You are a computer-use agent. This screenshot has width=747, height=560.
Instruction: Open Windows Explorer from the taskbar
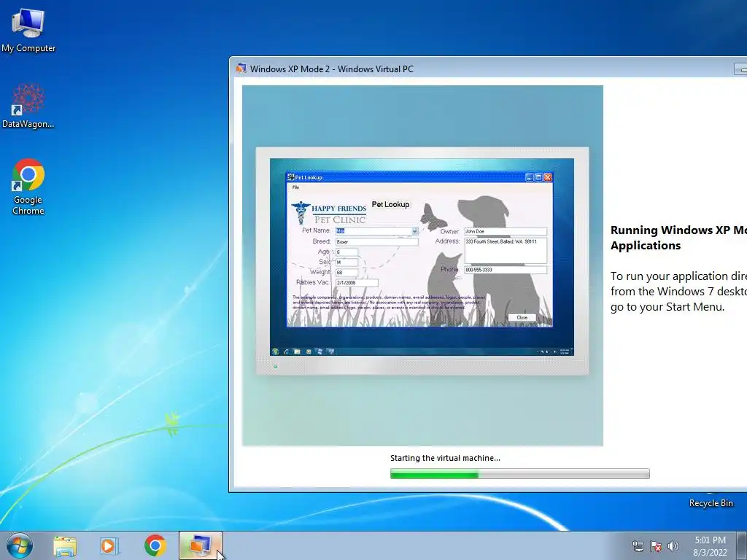(x=65, y=545)
